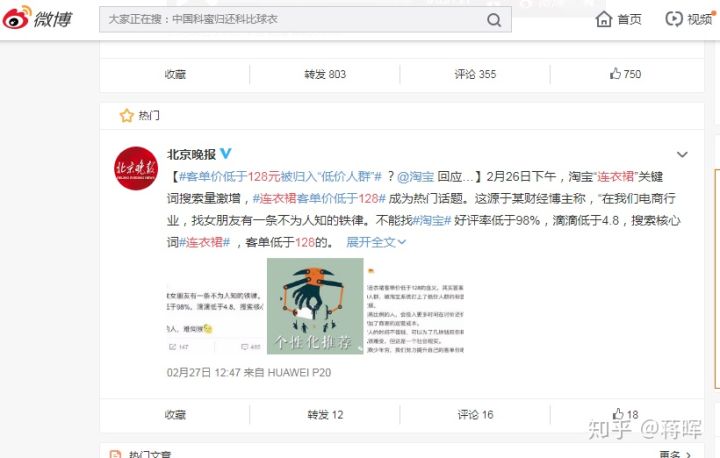The image size is (720, 458).
Task: Open the third text-screenshot thumbnail
Action: pos(415,306)
